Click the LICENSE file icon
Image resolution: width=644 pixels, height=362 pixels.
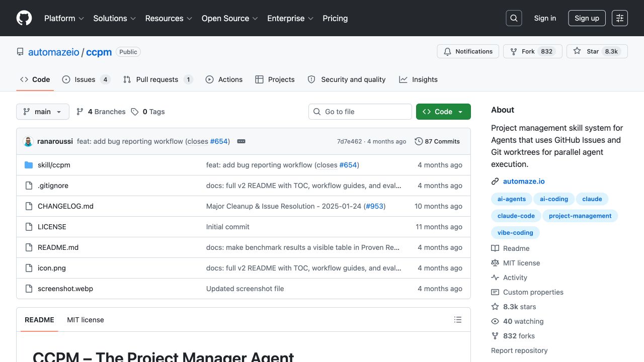pyautogui.click(x=29, y=227)
